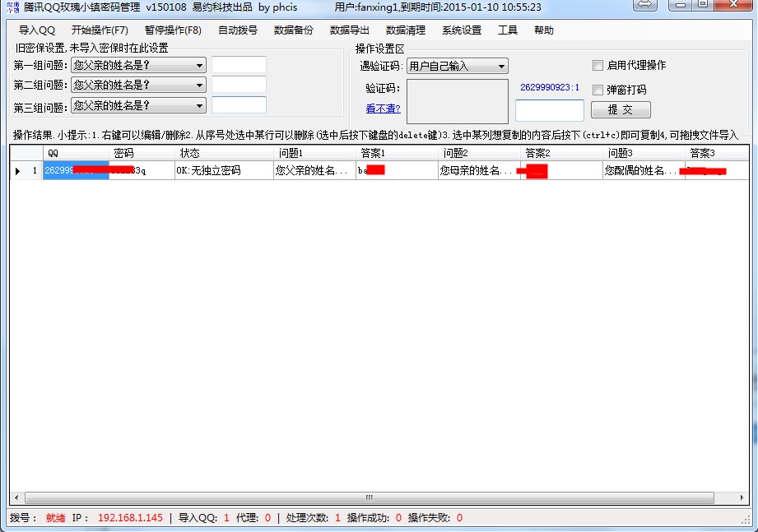The height and width of the screenshot is (532, 758).
Task: Open the 工具 menu
Action: tap(508, 30)
